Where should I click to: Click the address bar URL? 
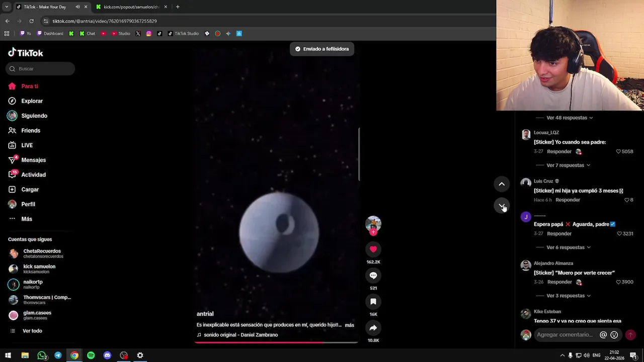pos(105,21)
